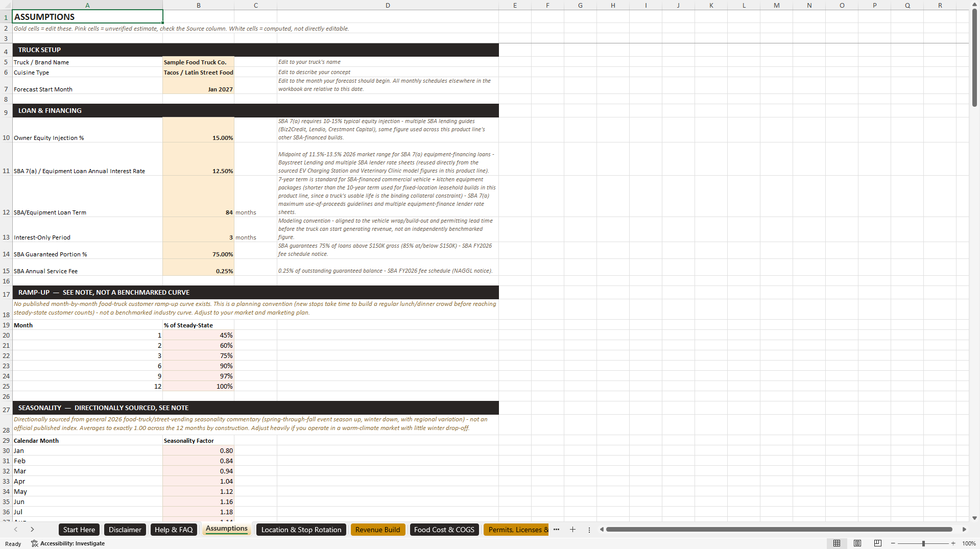Open the Start Here sheet tab

[x=79, y=530]
